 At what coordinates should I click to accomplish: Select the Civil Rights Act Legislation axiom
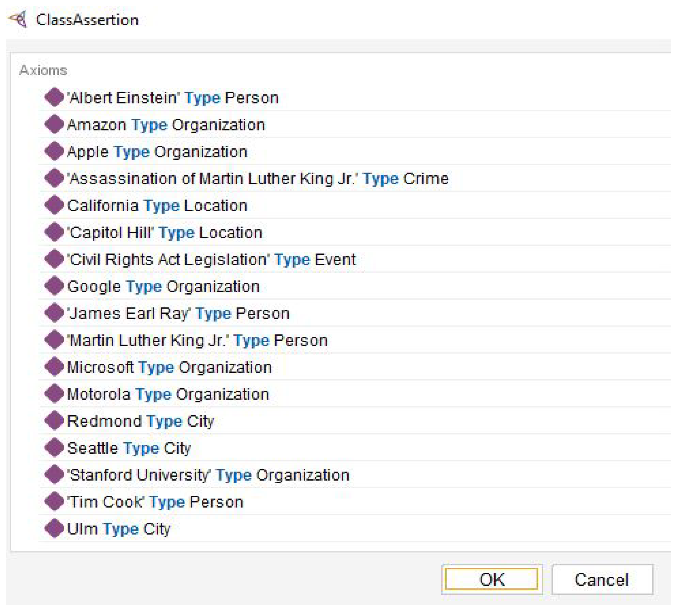pos(211,259)
